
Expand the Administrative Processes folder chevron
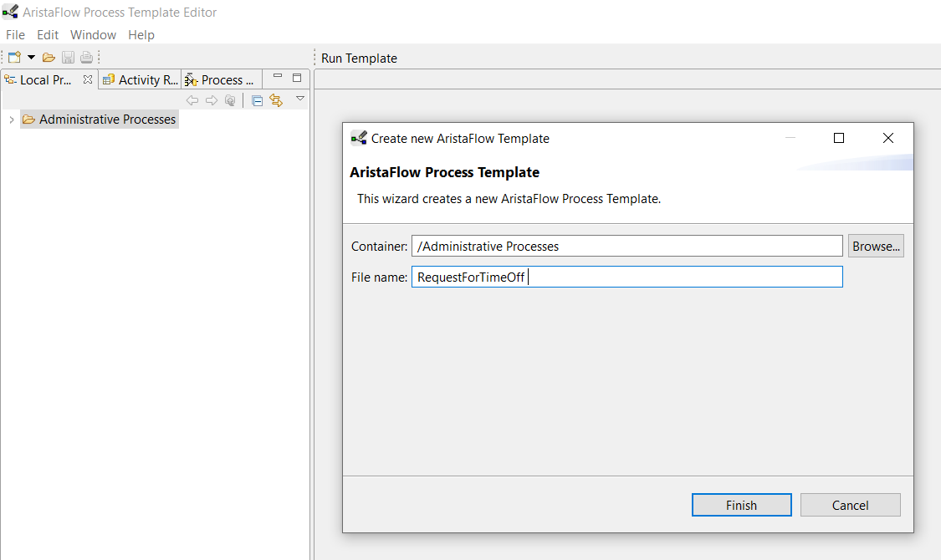[x=12, y=120]
